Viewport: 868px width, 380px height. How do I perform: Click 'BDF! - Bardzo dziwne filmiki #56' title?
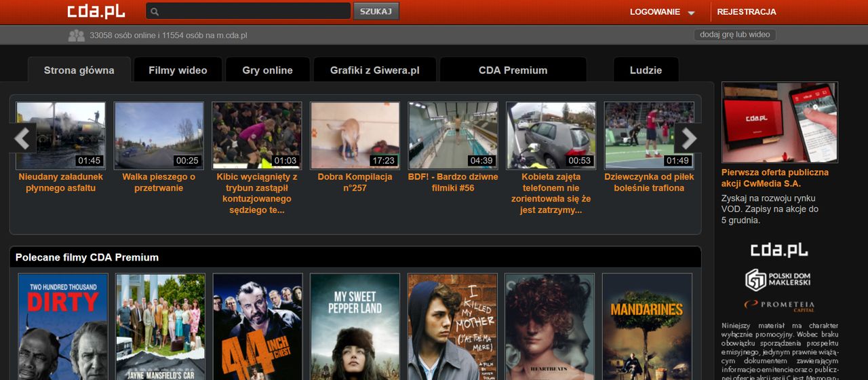pyautogui.click(x=453, y=183)
